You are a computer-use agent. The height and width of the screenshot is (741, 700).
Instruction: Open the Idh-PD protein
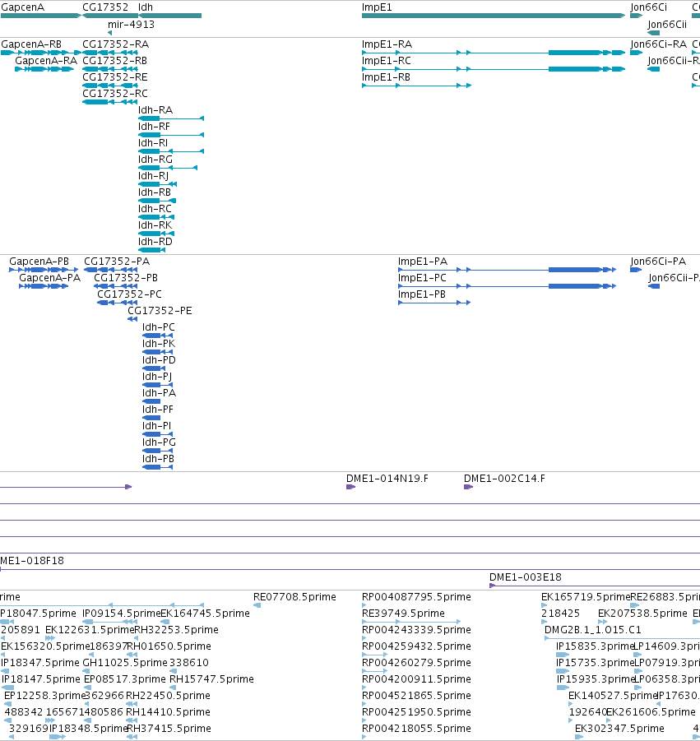click(x=154, y=368)
